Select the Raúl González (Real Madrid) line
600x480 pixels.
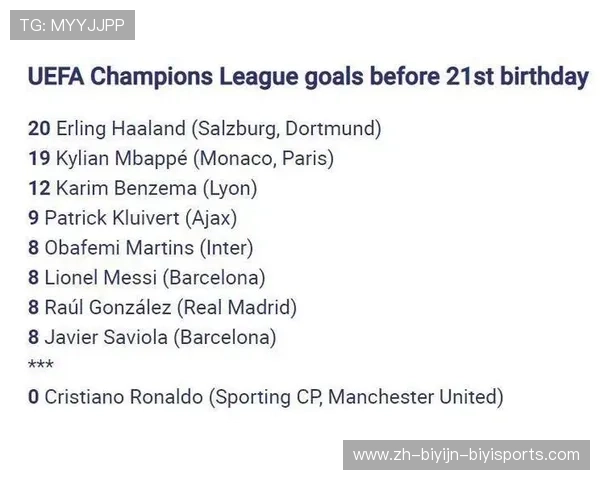point(170,308)
